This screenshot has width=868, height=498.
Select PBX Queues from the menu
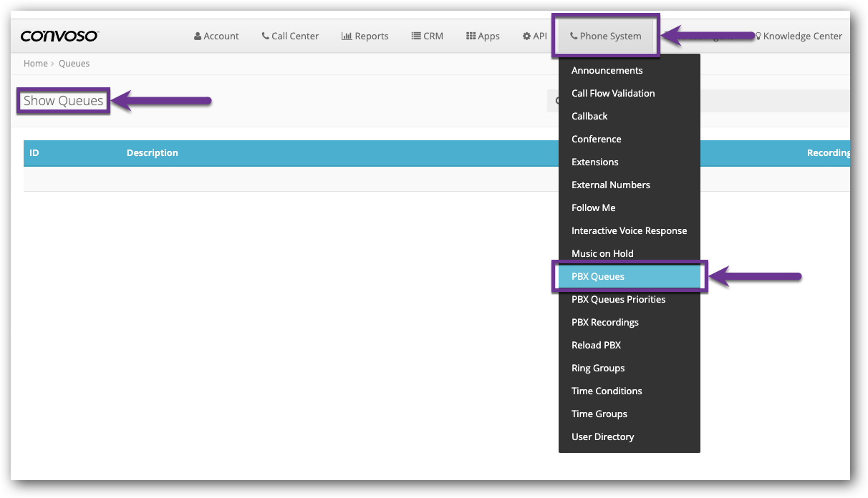(x=598, y=276)
